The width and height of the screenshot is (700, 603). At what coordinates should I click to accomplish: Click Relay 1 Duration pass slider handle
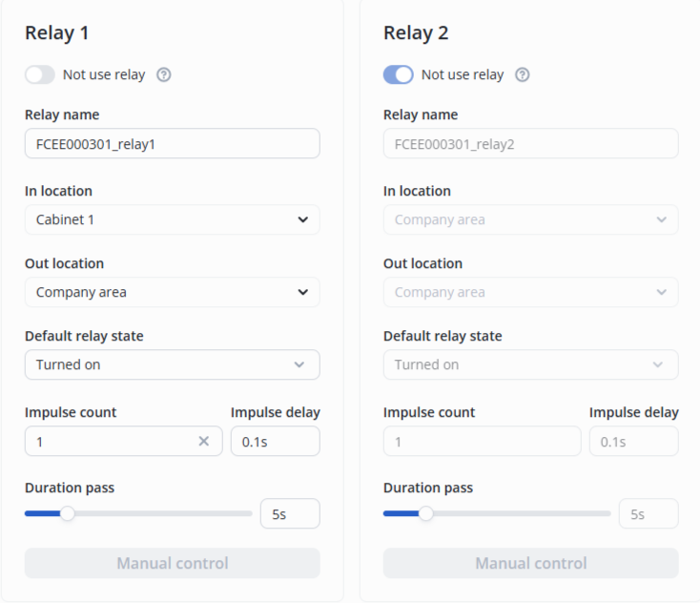pos(67,513)
